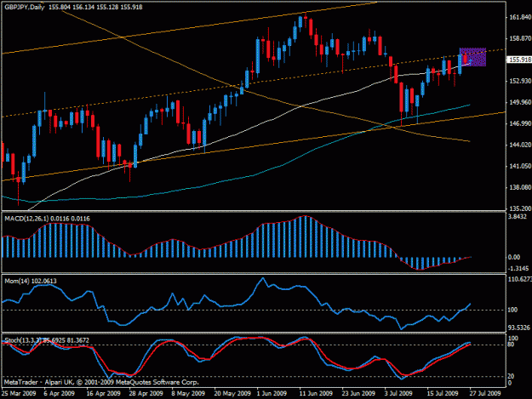Viewport: 532px width, 399px height.
Task: Click the 6 Apr 2009 date label
Action: [59, 394]
